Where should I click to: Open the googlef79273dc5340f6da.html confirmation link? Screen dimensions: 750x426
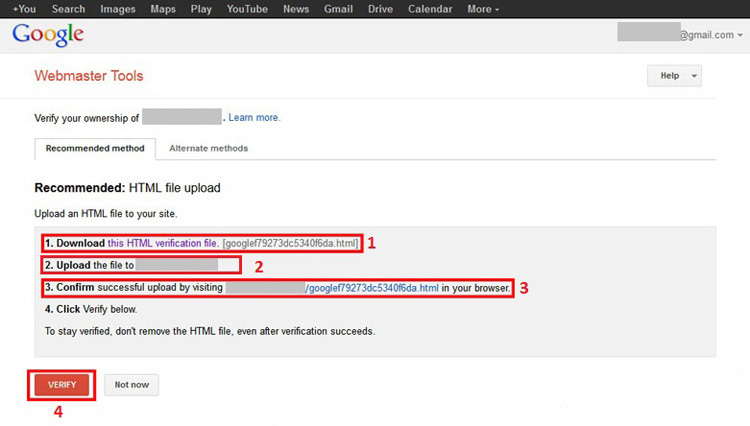[372, 288]
